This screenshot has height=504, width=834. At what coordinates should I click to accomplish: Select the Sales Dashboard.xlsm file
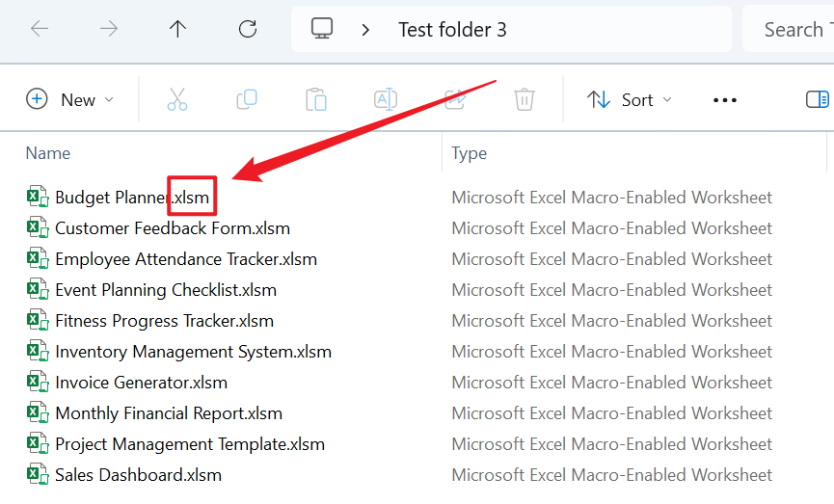138,475
